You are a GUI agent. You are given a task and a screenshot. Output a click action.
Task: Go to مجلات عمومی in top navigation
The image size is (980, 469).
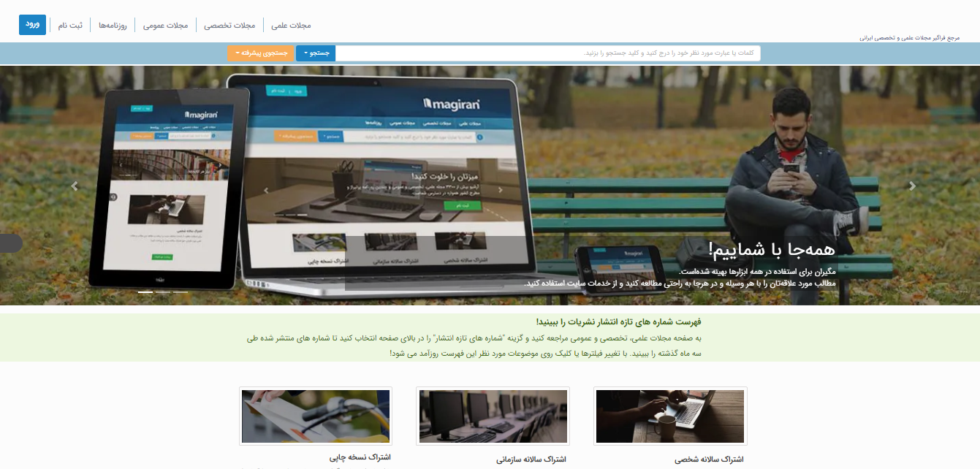(165, 26)
